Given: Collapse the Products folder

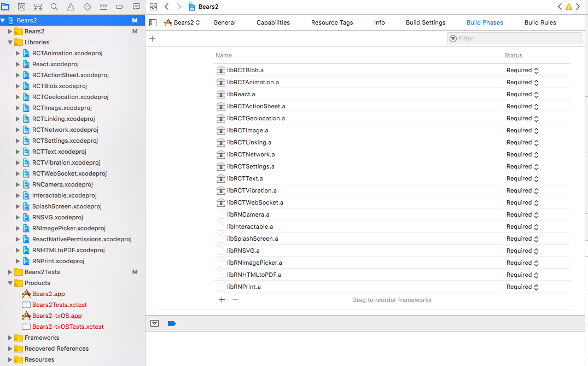Looking at the screenshot, I should point(10,283).
